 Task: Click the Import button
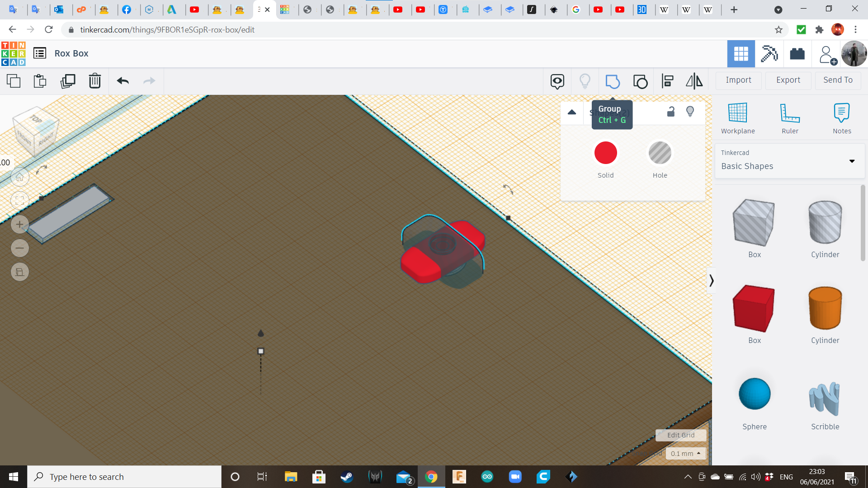(738, 80)
